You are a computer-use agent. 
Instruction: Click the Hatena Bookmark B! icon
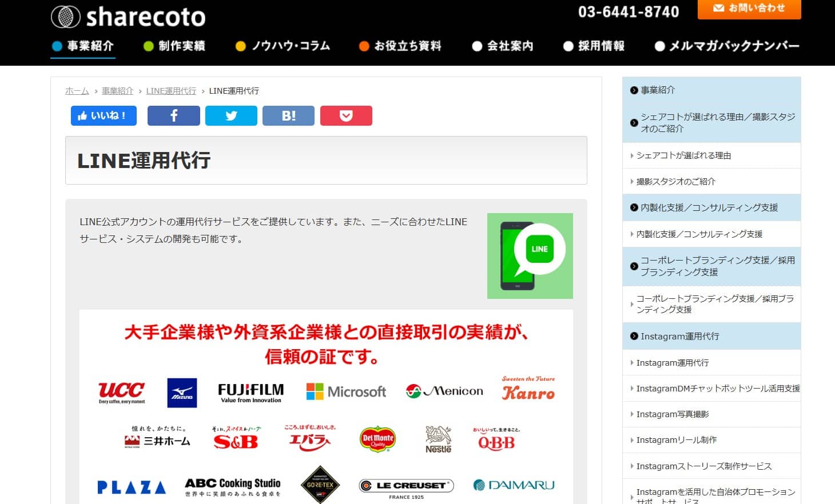coord(288,115)
